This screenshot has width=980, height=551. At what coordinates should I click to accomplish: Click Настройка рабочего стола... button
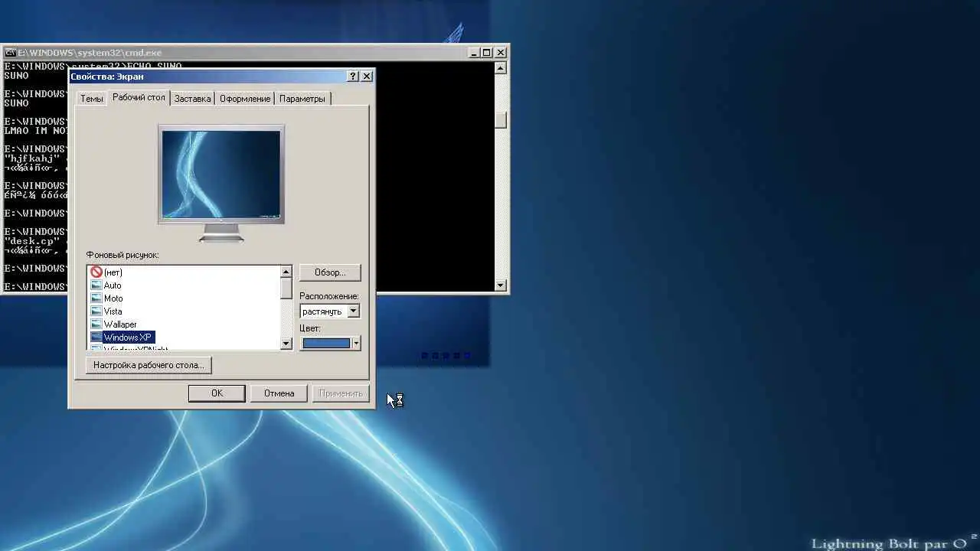149,365
